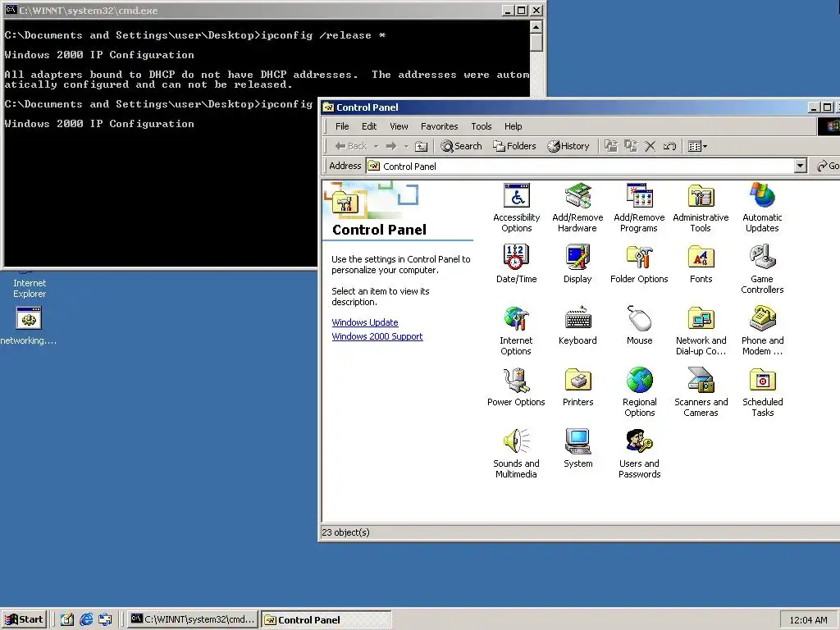
Task: Open Sounds and Multimedia applet
Action: tap(517, 454)
